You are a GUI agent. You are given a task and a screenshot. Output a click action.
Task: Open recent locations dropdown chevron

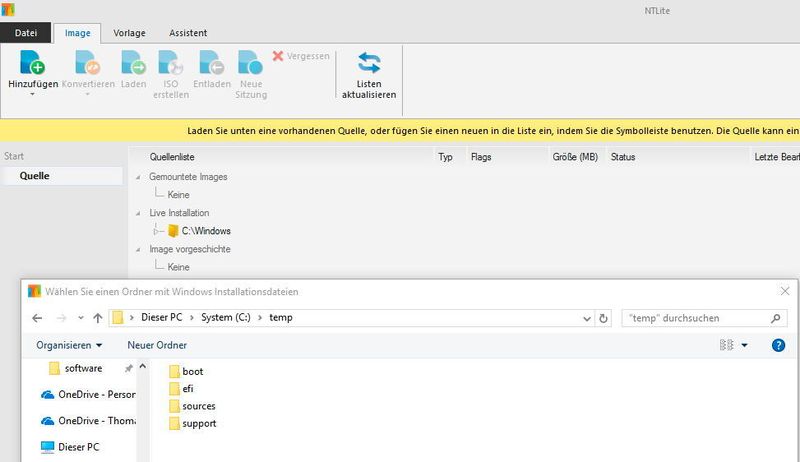click(81, 318)
